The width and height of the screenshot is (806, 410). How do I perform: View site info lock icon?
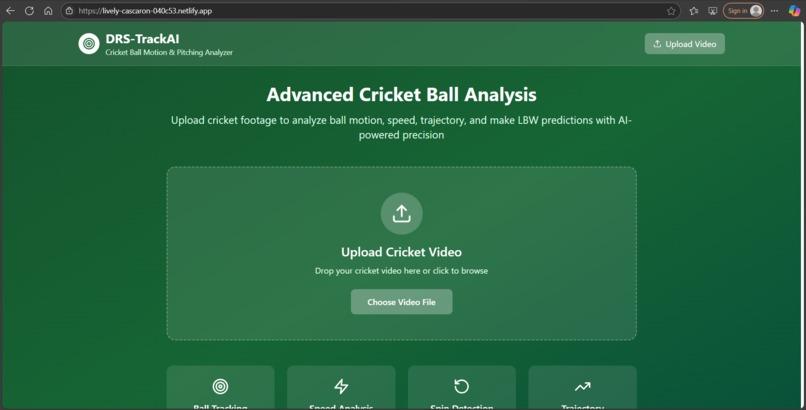click(69, 11)
